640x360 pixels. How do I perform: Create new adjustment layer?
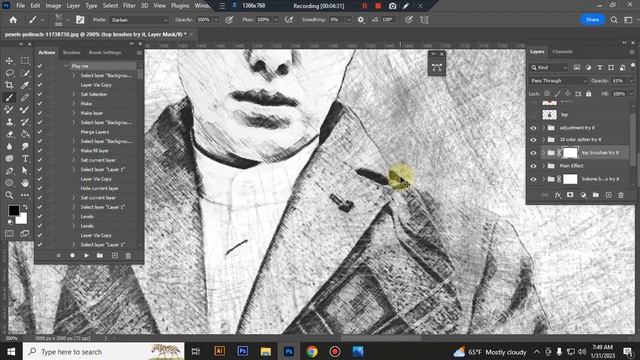pyautogui.click(x=583, y=195)
